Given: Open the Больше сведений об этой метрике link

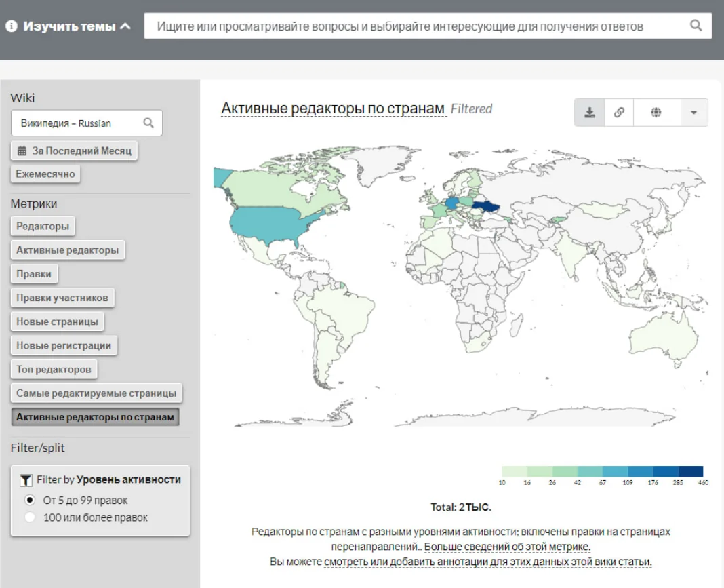Looking at the screenshot, I should click(x=507, y=547).
